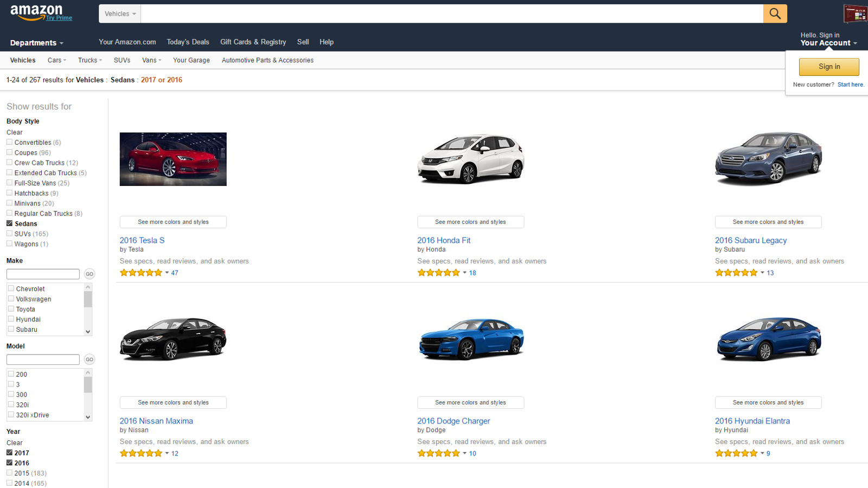
Task: Uncheck the 2017 year filter
Action: pyautogui.click(x=9, y=453)
